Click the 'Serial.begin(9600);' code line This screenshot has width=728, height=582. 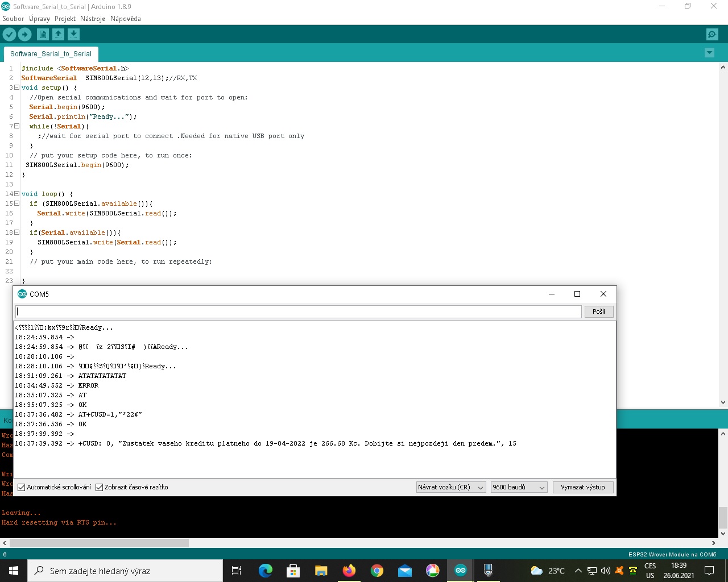tap(67, 107)
